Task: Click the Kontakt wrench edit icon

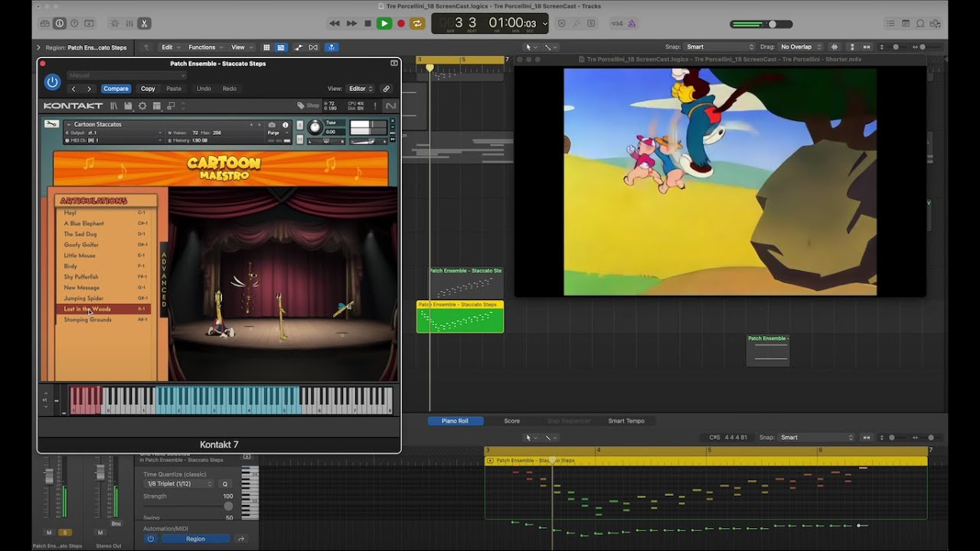Action: click(x=51, y=124)
